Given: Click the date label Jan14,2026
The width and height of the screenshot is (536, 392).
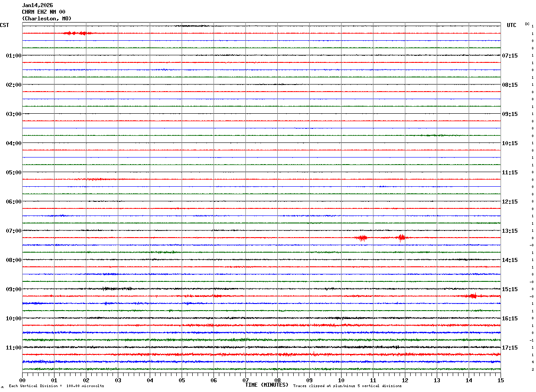Looking at the screenshot, I should pyautogui.click(x=38, y=5).
